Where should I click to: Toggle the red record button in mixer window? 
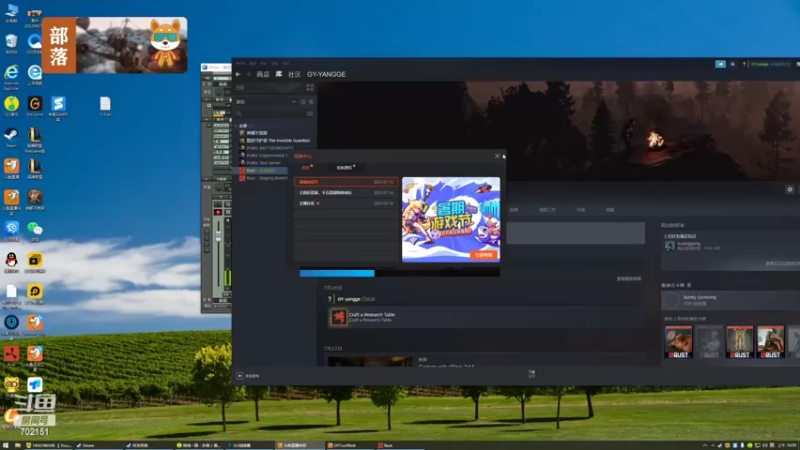(218, 212)
